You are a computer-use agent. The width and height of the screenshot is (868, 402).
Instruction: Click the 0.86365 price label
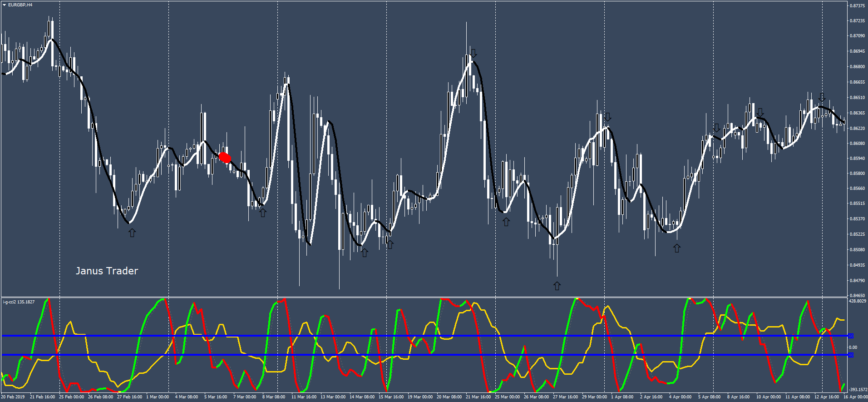[857, 113]
